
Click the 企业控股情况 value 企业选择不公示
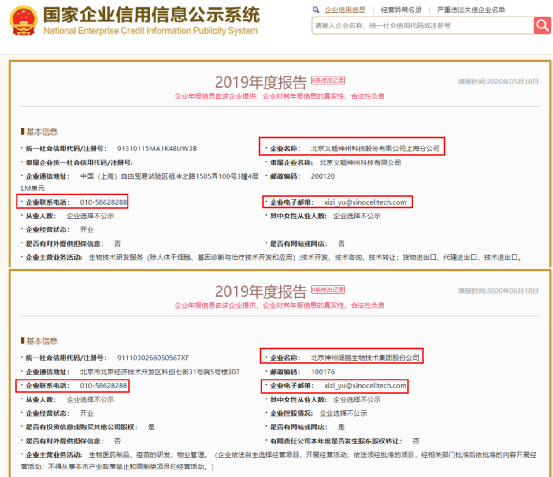pyautogui.click(x=343, y=413)
